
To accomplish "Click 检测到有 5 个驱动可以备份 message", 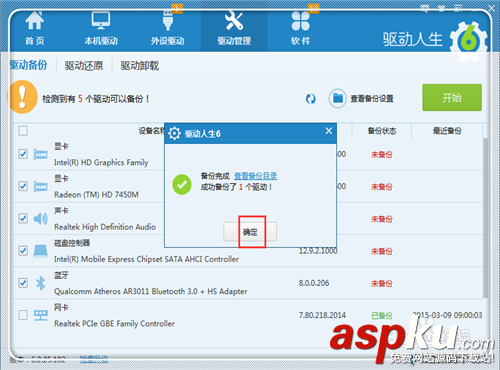I will [96, 99].
